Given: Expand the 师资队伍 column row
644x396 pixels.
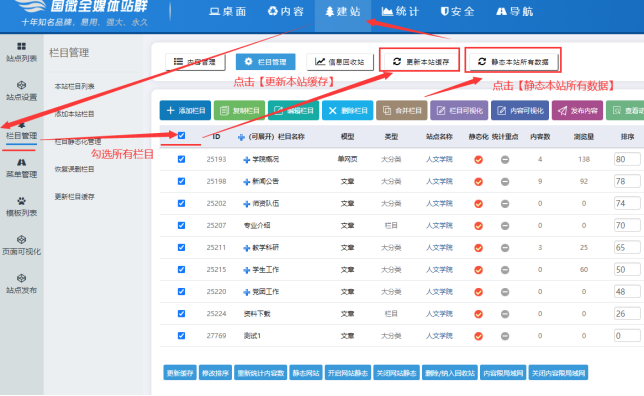Looking at the screenshot, I should click(x=246, y=204).
